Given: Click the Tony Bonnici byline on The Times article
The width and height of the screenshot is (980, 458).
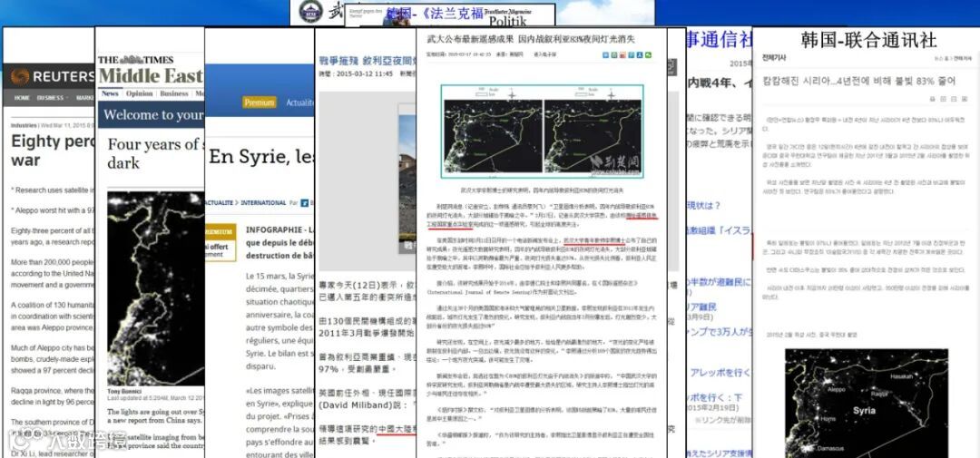Looking at the screenshot, I should point(123,392).
